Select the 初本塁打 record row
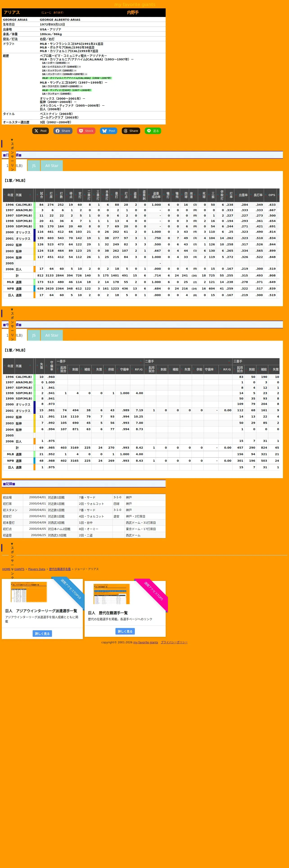The width and height of the screenshot is (289, 868). 84,523
